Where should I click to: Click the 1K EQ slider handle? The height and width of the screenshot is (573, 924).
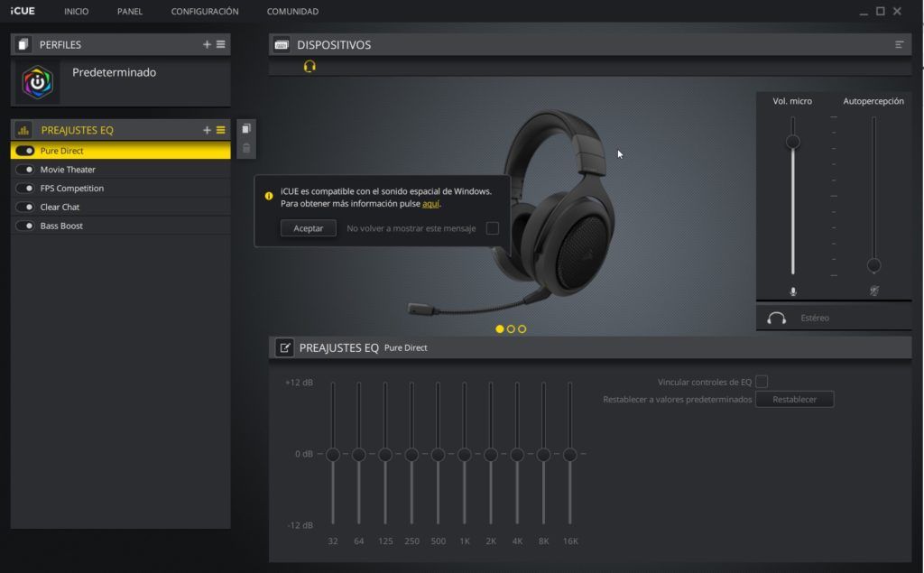point(465,455)
